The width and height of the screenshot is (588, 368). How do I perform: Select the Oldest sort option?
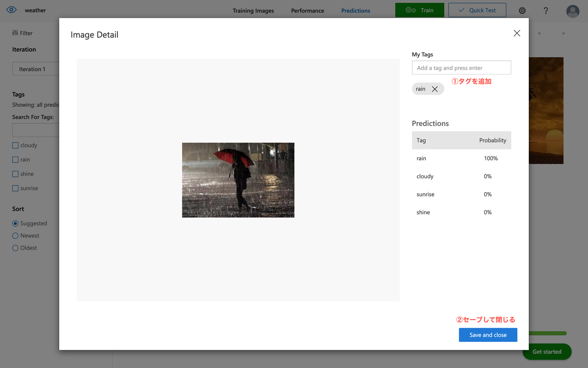tap(16, 248)
